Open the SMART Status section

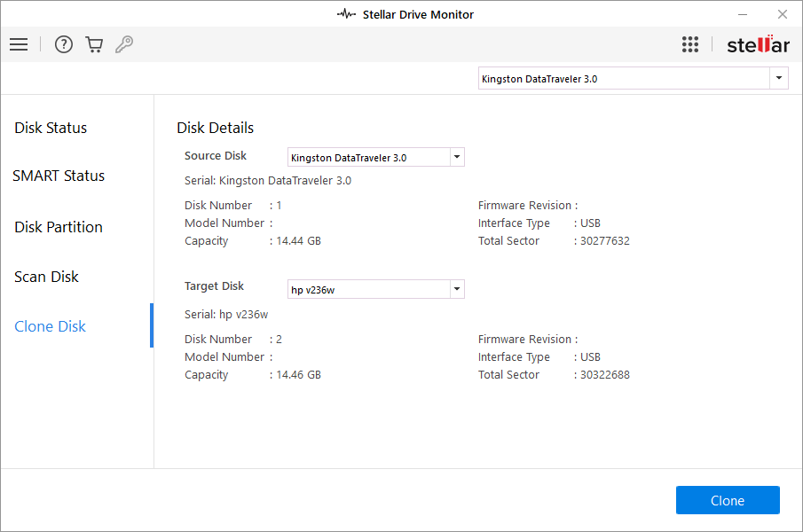(59, 176)
